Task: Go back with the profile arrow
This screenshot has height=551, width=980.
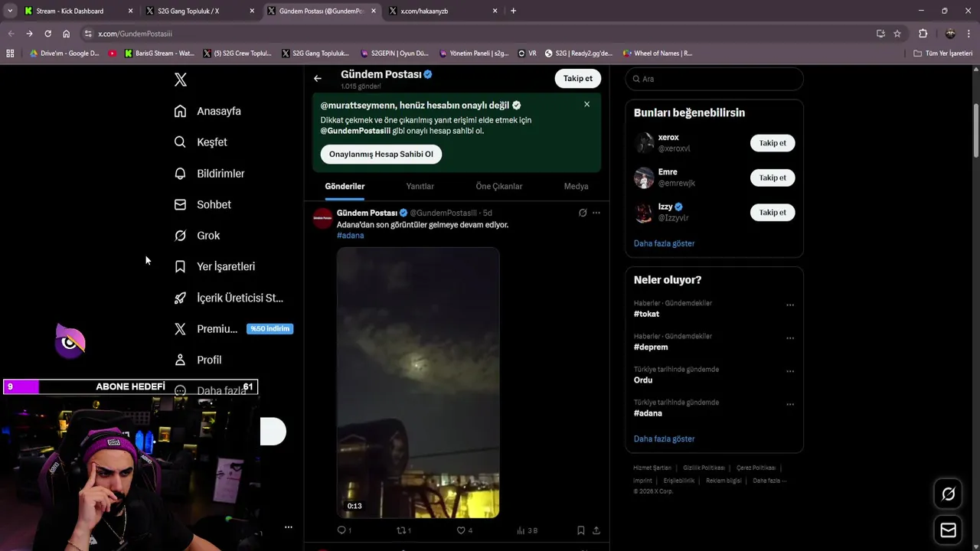Action: tap(318, 79)
